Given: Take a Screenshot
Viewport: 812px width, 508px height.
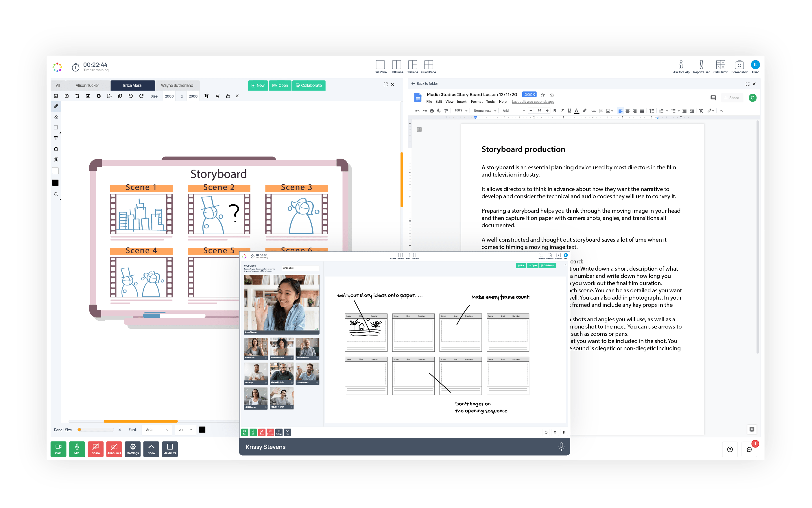Looking at the screenshot, I should [739, 67].
